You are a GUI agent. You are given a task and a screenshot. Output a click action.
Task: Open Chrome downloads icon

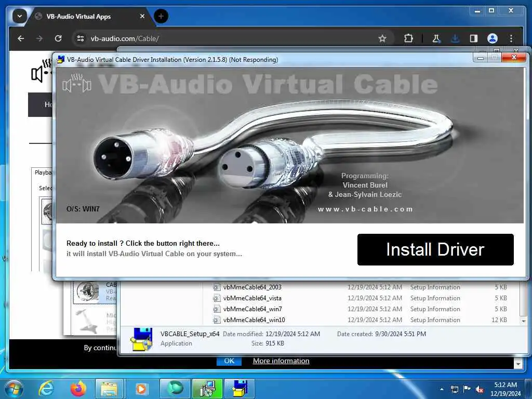pyautogui.click(x=455, y=38)
